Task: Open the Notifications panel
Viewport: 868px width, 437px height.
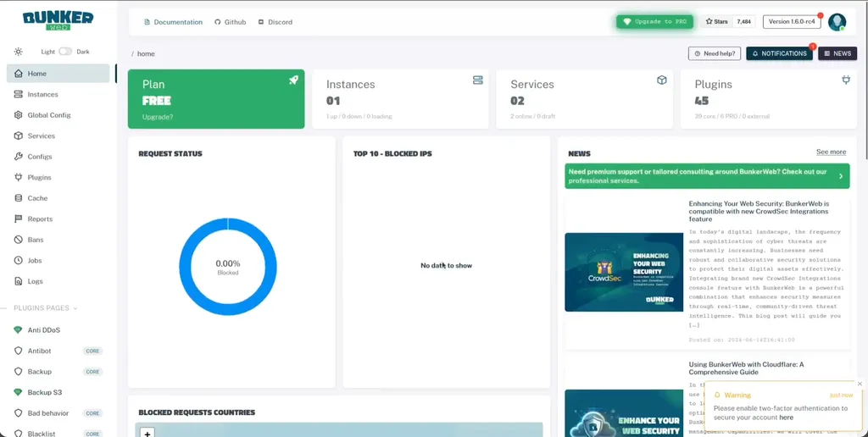Action: (780, 53)
